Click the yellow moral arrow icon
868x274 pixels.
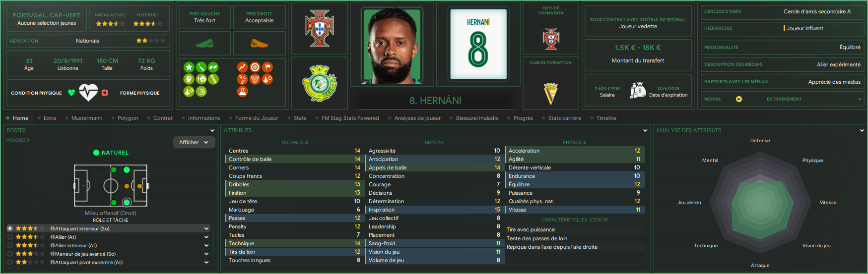738,99
